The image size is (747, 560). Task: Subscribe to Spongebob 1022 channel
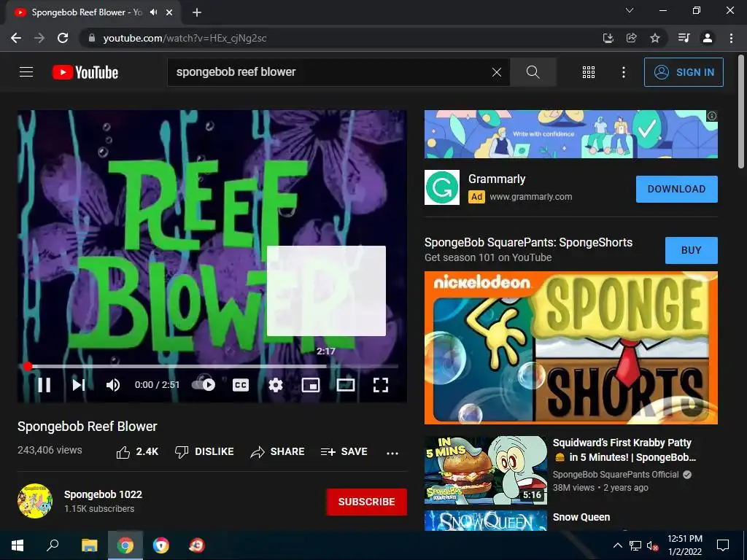tap(366, 502)
